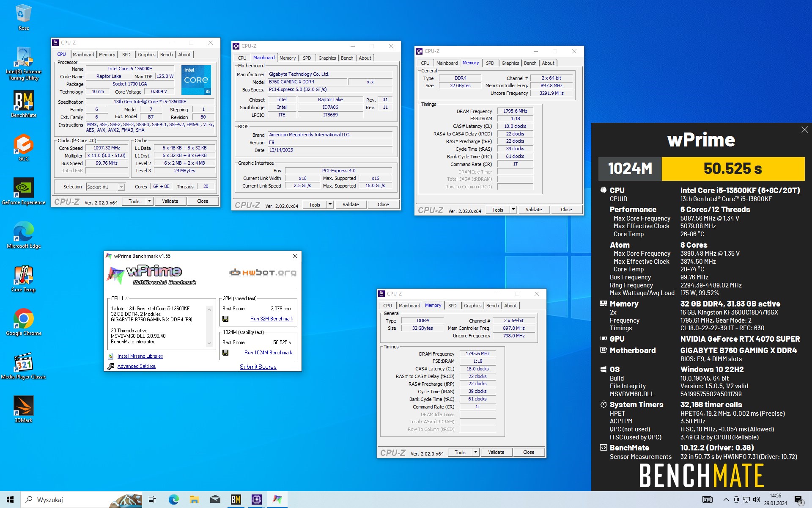Launch GeForce Experience desktop icon
The height and width of the screenshot is (508, 812).
[24, 191]
